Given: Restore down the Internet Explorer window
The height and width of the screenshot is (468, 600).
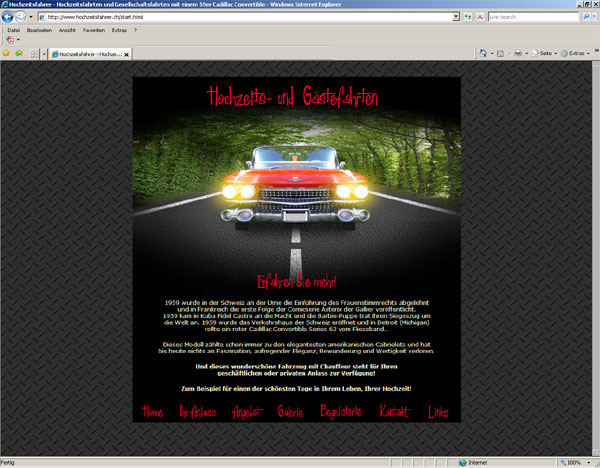Looking at the screenshot, I should click(587, 4).
